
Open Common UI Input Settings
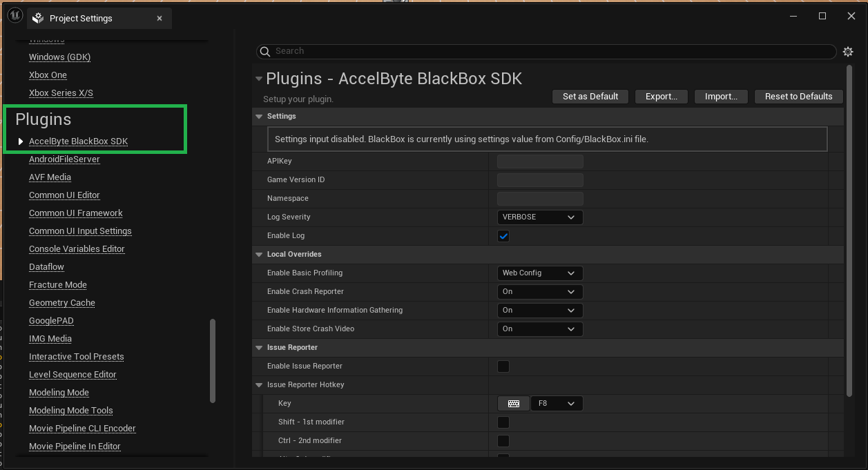[x=80, y=231]
